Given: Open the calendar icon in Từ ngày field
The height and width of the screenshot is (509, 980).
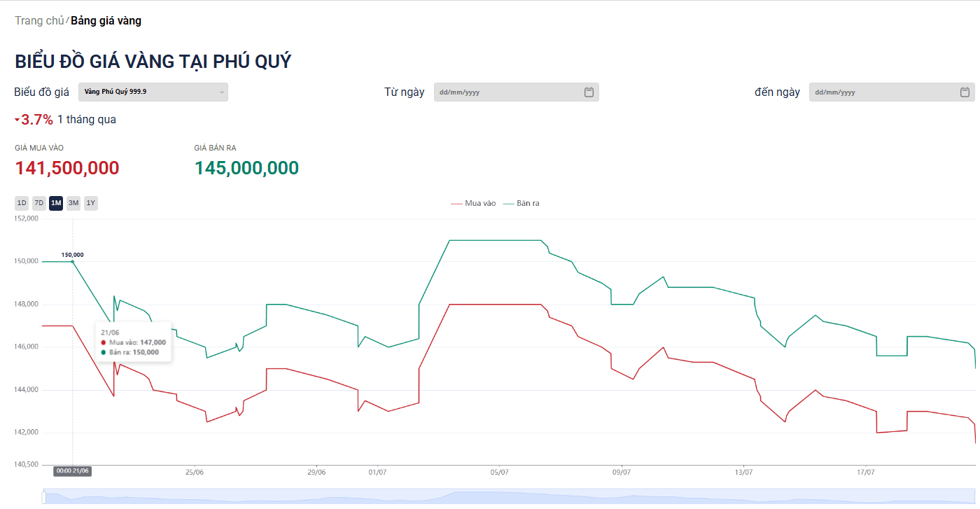Looking at the screenshot, I should [589, 92].
